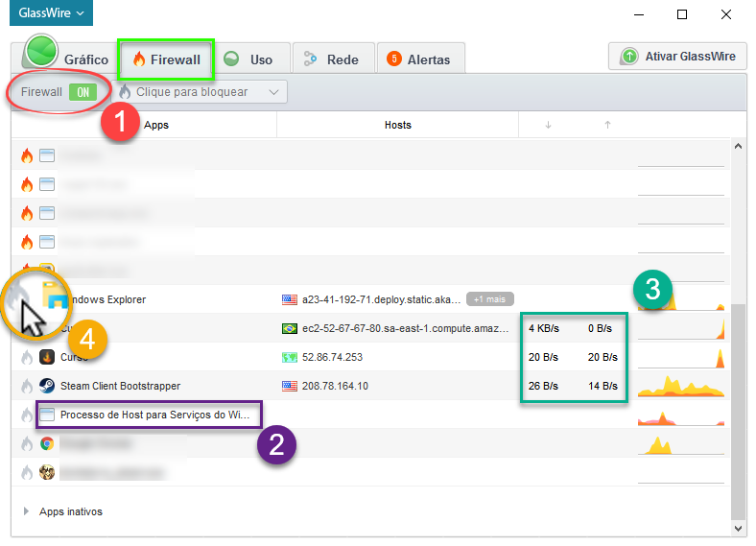Open the 'Clique para bloquear' dropdown
The height and width of the screenshot is (546, 756).
pos(200,92)
